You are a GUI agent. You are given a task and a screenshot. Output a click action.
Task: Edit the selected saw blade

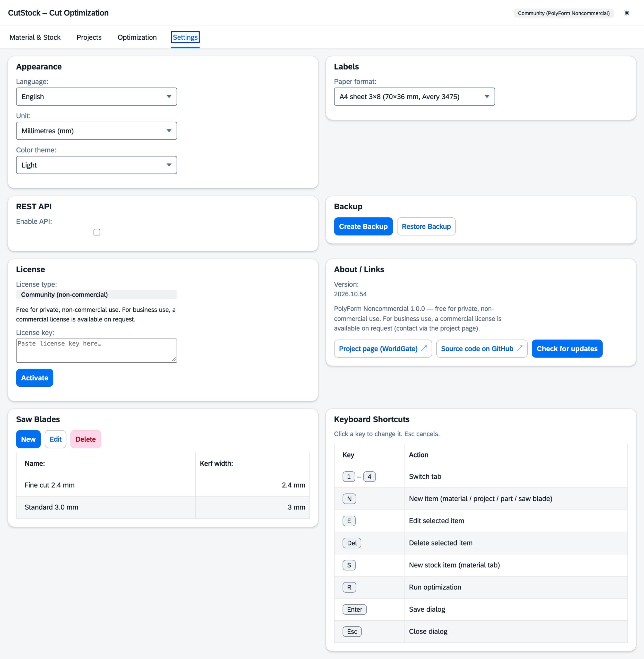point(55,439)
